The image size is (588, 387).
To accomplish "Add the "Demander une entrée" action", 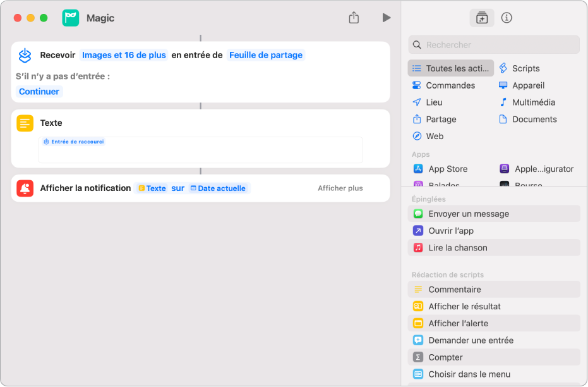I will 493,340.
